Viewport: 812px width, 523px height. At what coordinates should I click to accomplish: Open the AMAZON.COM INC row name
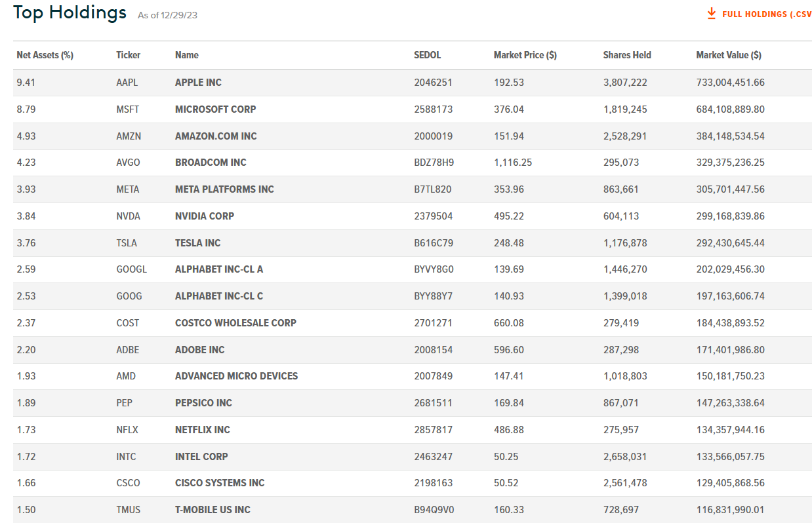point(216,136)
